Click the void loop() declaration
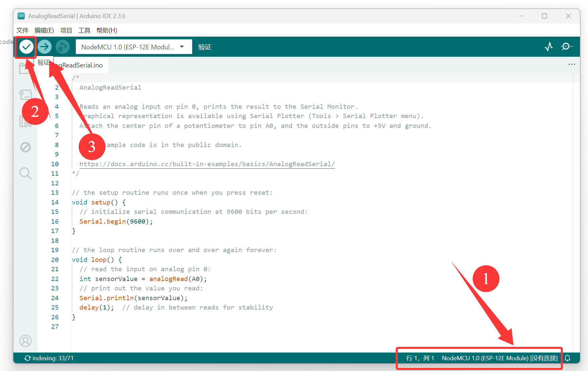 click(x=97, y=260)
